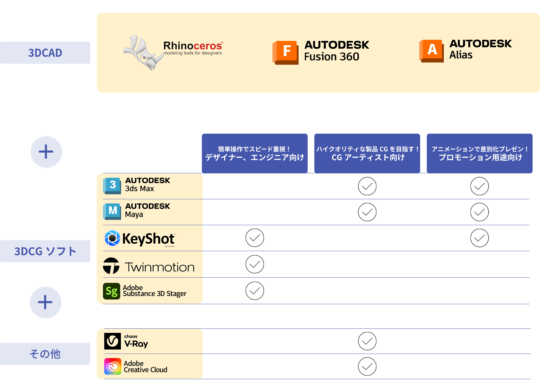The image size is (540, 392).
Task: Click the Rhinoceros rhino logo
Action: pyautogui.click(x=143, y=53)
